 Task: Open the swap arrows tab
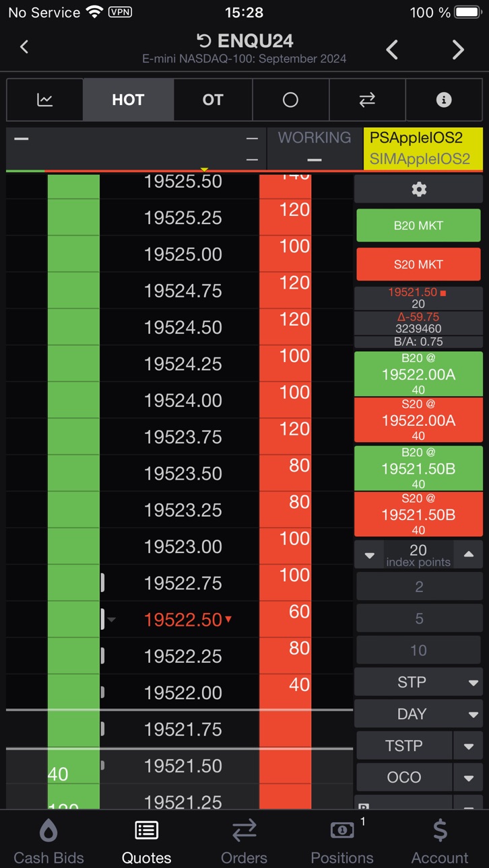(367, 100)
